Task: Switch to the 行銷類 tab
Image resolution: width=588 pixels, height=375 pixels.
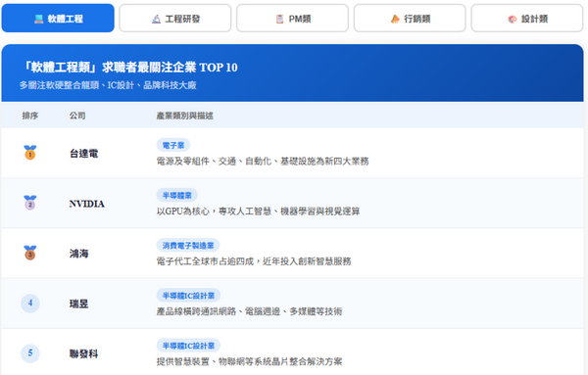Action: tap(410, 19)
